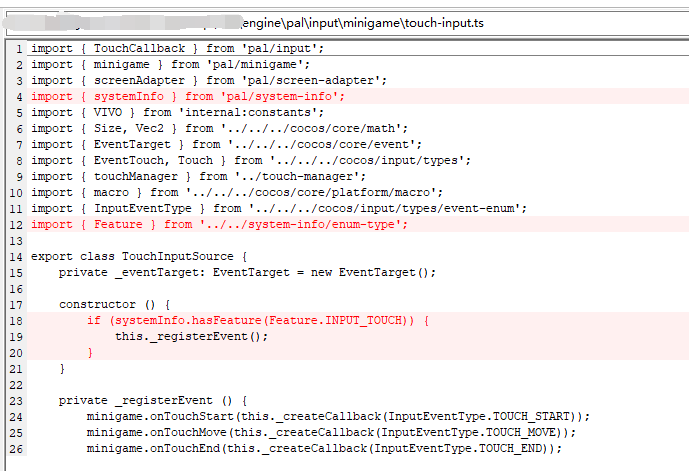Click the minigame.onTouchEnd line

point(324,449)
